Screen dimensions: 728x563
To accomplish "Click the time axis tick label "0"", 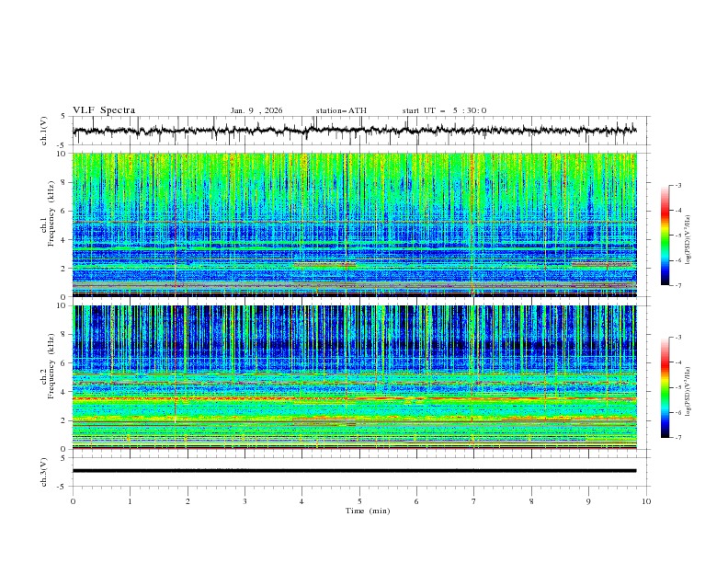I will [73, 501].
